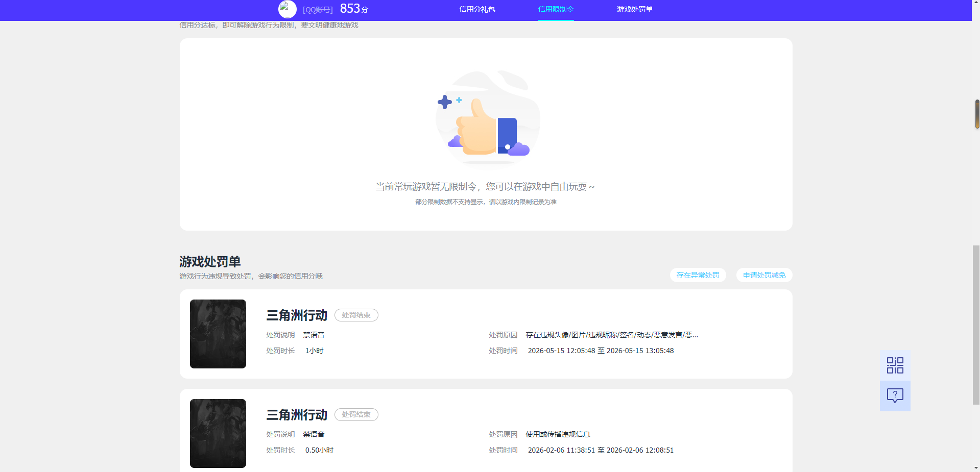Click the scrollbar down arrow
Screen dimensions: 980x472
(976, 467)
